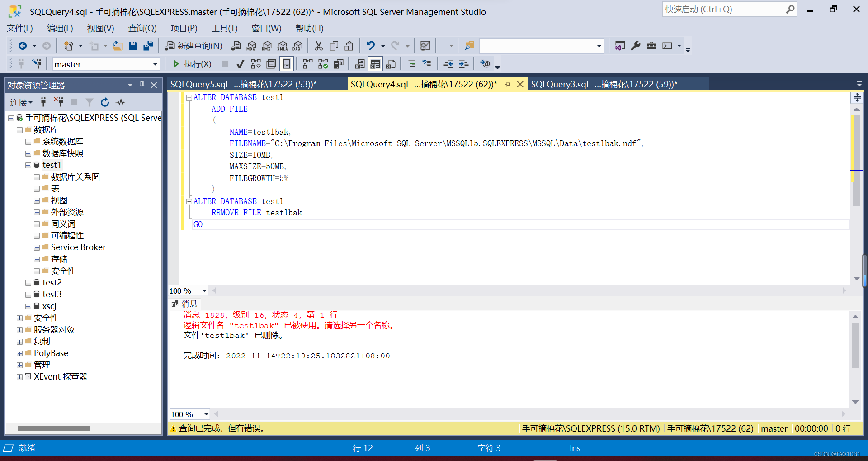Viewport: 868px width, 461px height.
Task: Expand the test2 database node
Action: pos(28,283)
